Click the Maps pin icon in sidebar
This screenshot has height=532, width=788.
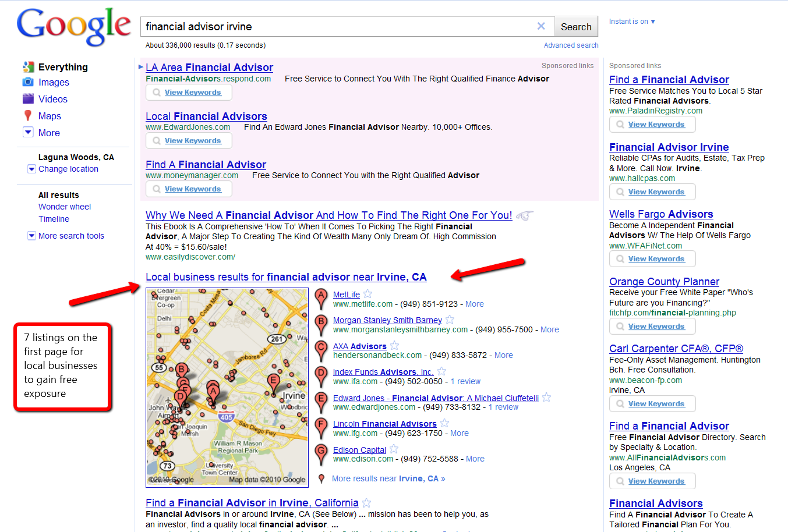tap(28, 115)
